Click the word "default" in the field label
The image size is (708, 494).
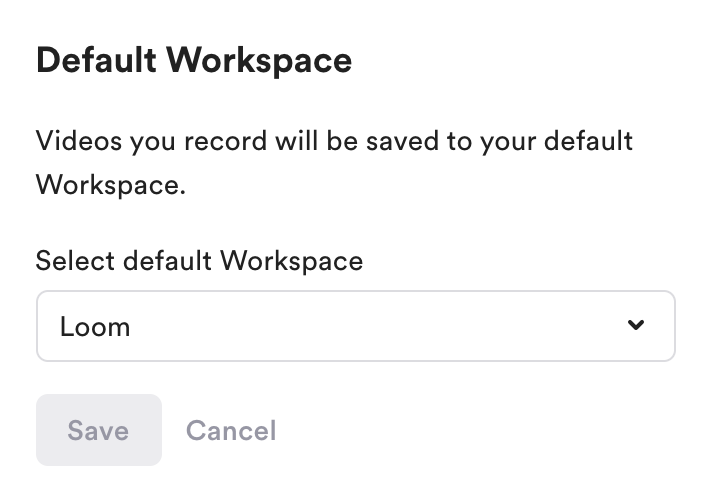tap(168, 262)
